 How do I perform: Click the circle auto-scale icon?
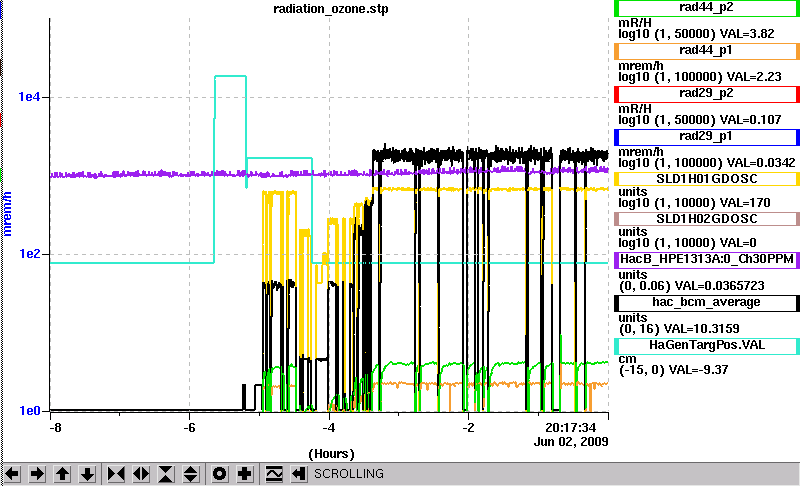pos(219,474)
